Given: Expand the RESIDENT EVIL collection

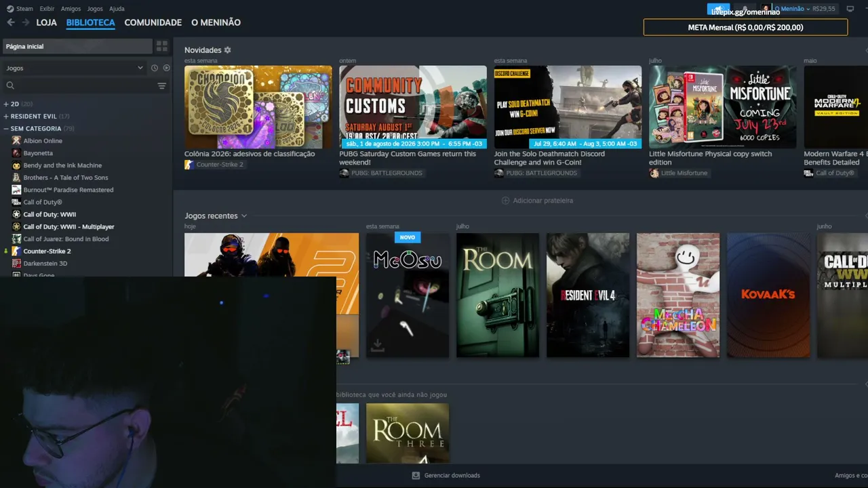Looking at the screenshot, I should coord(6,116).
